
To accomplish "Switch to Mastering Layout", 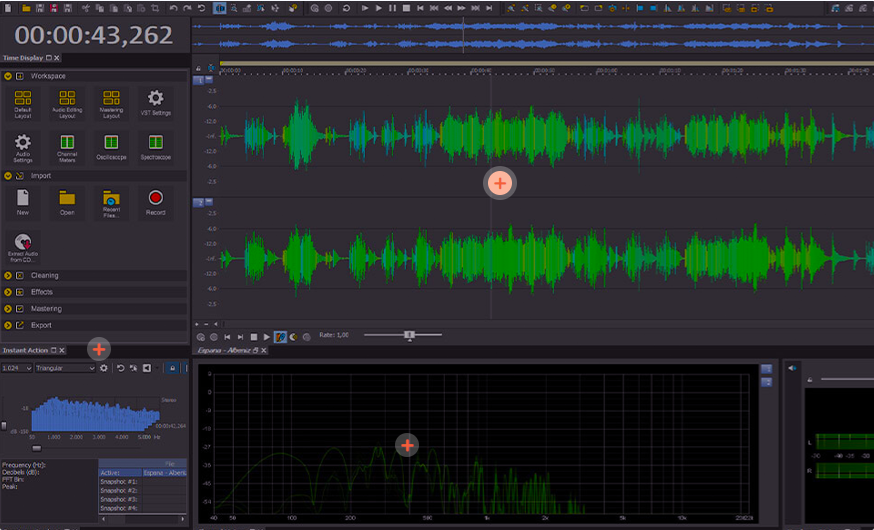I will click(111, 104).
